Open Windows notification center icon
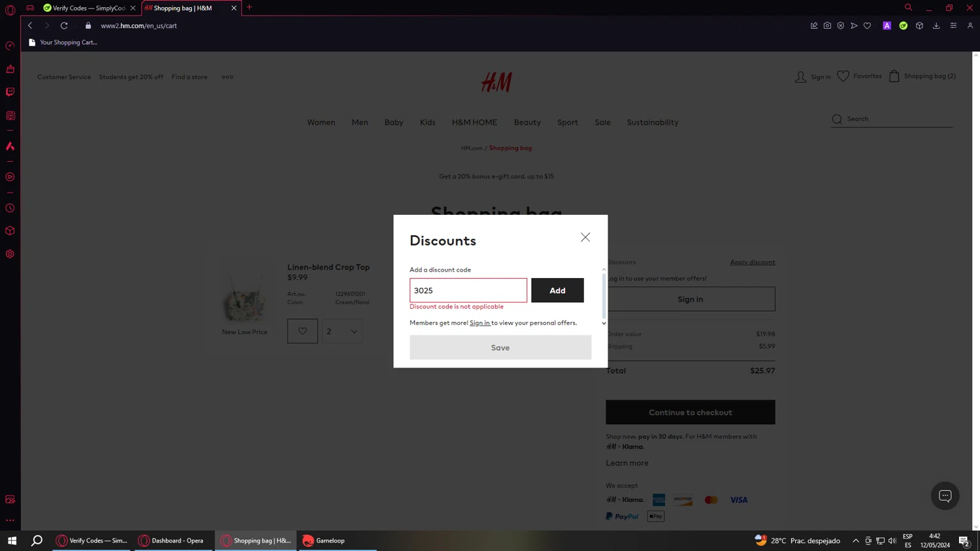Image resolution: width=980 pixels, height=551 pixels. (x=964, y=541)
